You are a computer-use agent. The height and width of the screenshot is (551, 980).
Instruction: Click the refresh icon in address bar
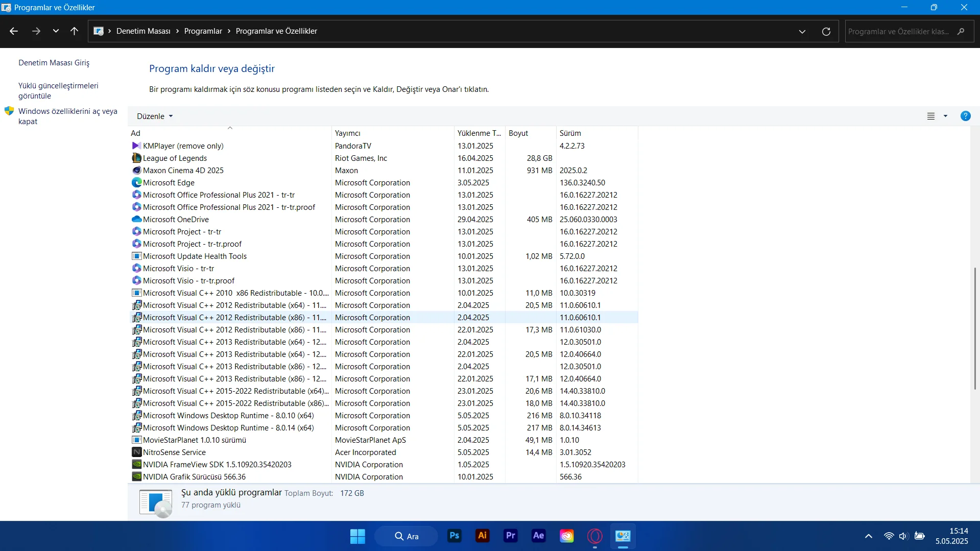[826, 31]
